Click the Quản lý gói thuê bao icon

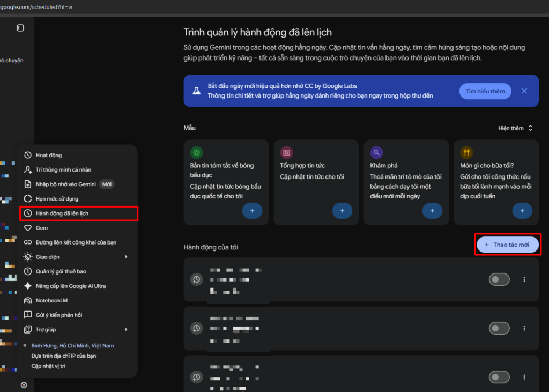pyautogui.click(x=28, y=271)
